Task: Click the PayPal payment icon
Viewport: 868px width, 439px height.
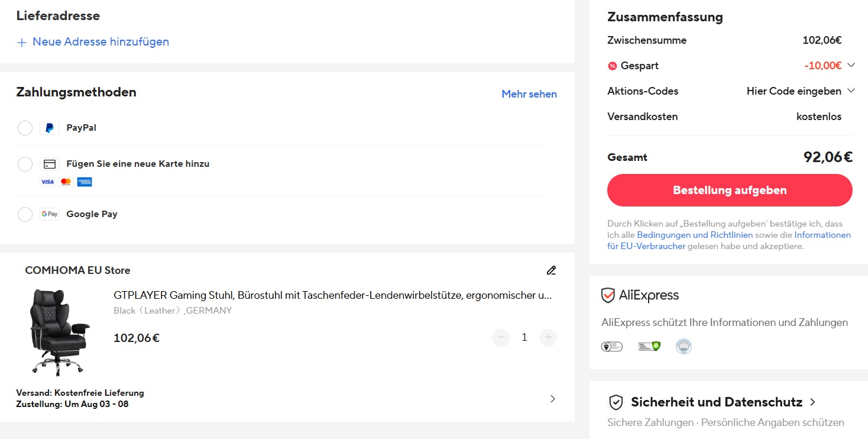Action: [50, 128]
